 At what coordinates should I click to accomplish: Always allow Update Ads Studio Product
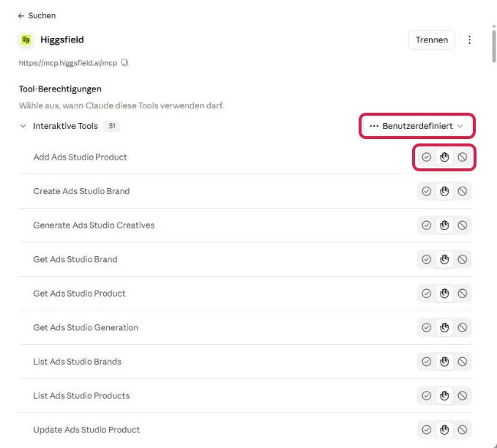(x=426, y=430)
